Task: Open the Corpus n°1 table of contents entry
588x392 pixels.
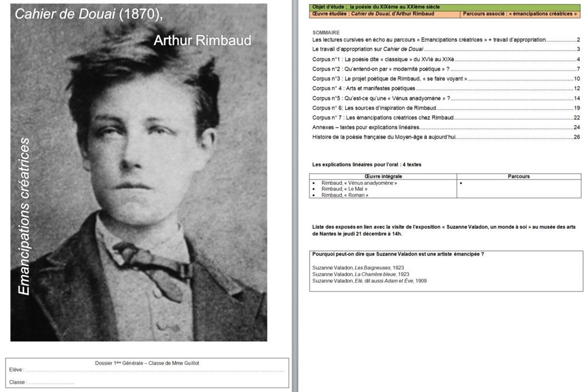Action: pos(384,60)
